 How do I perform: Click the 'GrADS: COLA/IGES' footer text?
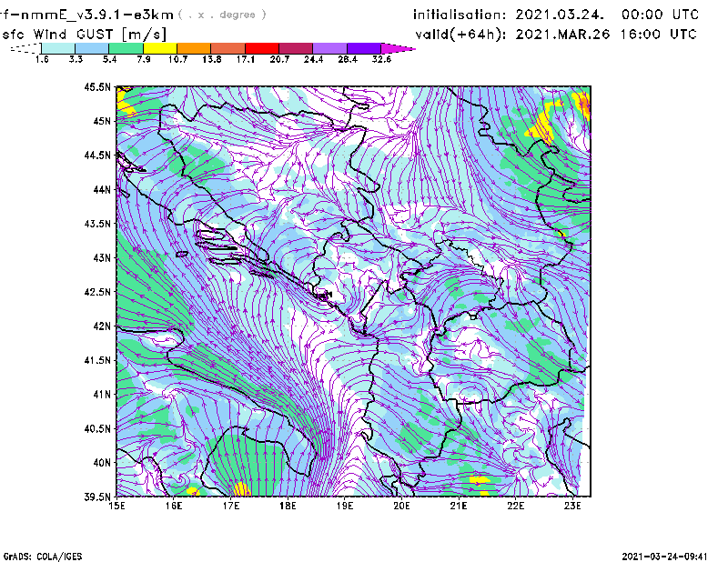pyautogui.click(x=43, y=557)
